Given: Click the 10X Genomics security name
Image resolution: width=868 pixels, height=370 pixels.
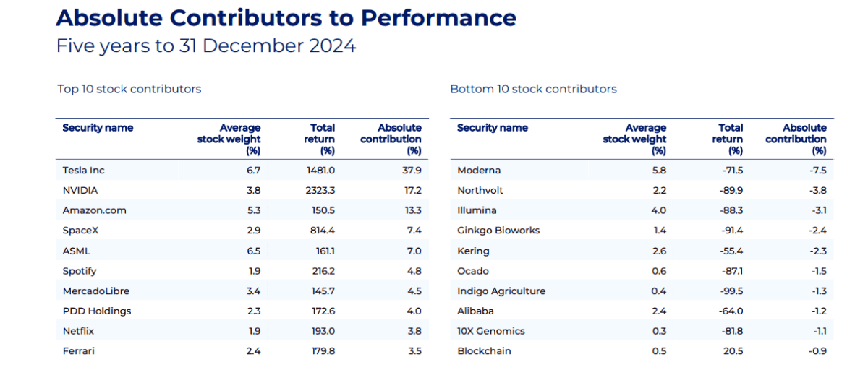Looking at the screenshot, I should pos(491,331).
